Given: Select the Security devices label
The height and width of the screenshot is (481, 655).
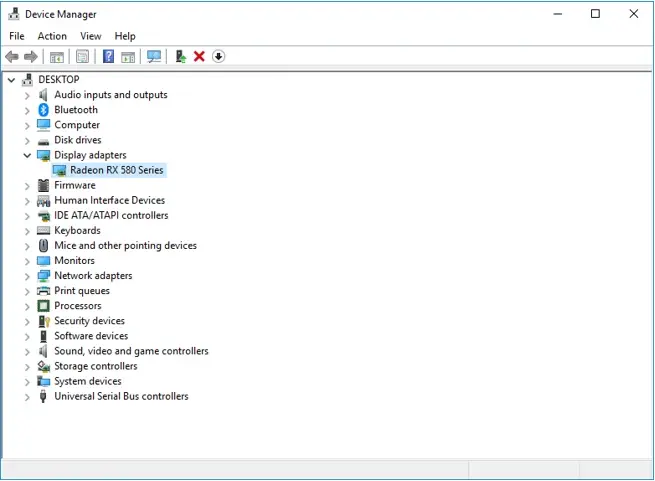Looking at the screenshot, I should [x=89, y=321].
